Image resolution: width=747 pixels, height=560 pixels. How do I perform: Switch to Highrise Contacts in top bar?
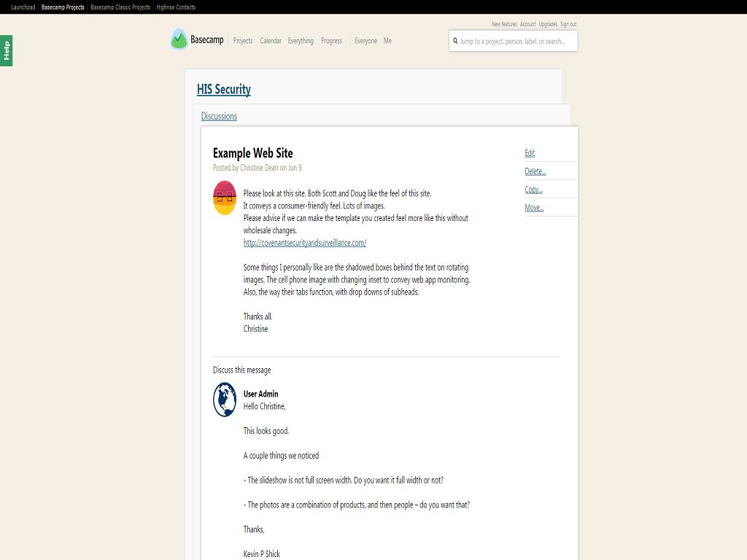coord(176,7)
